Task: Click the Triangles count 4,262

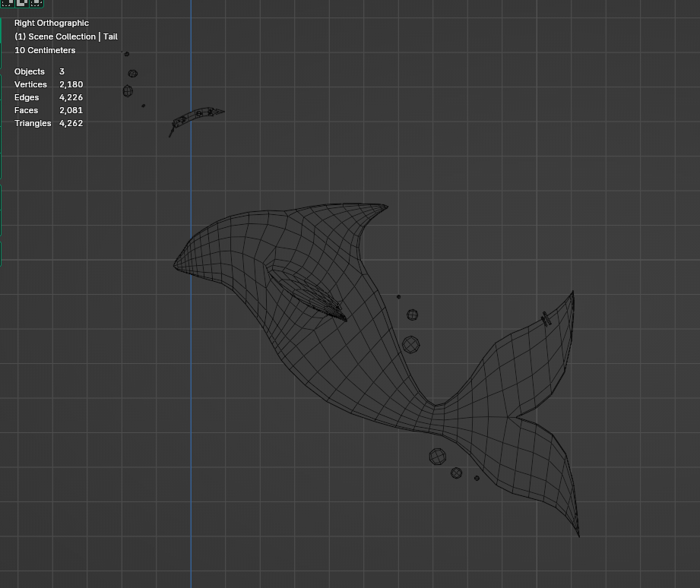Action: point(71,123)
